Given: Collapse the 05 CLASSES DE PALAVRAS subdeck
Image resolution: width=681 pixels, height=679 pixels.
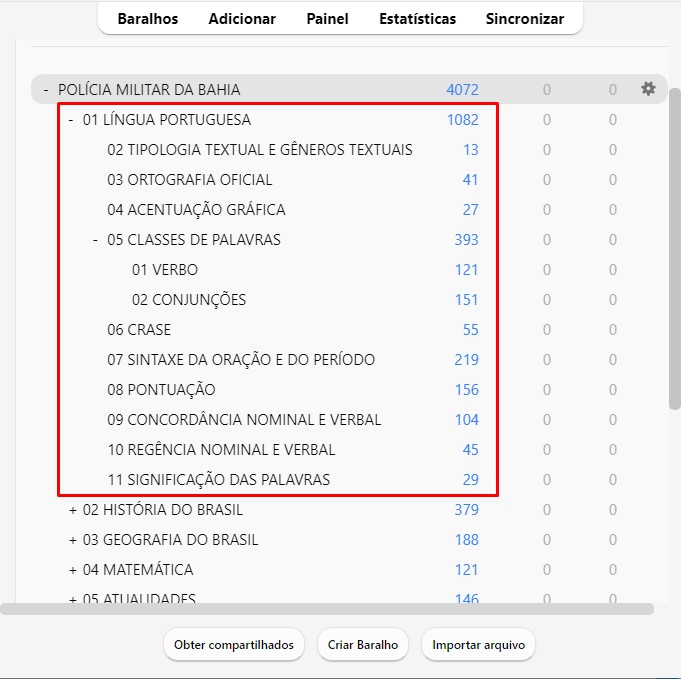Looking at the screenshot, I should click(96, 239).
